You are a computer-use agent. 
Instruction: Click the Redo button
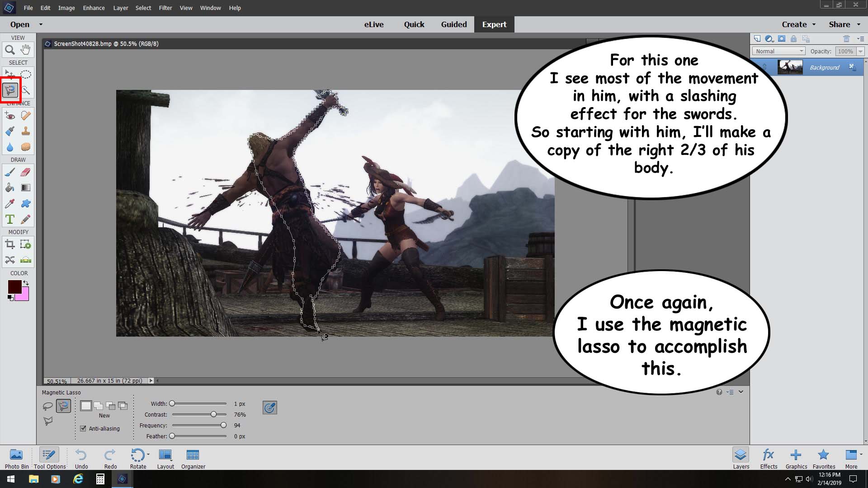(x=110, y=458)
